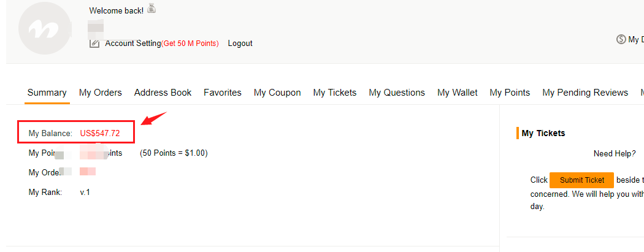
Task: Click the dollar coin icon at top right
Action: pyautogui.click(x=621, y=39)
